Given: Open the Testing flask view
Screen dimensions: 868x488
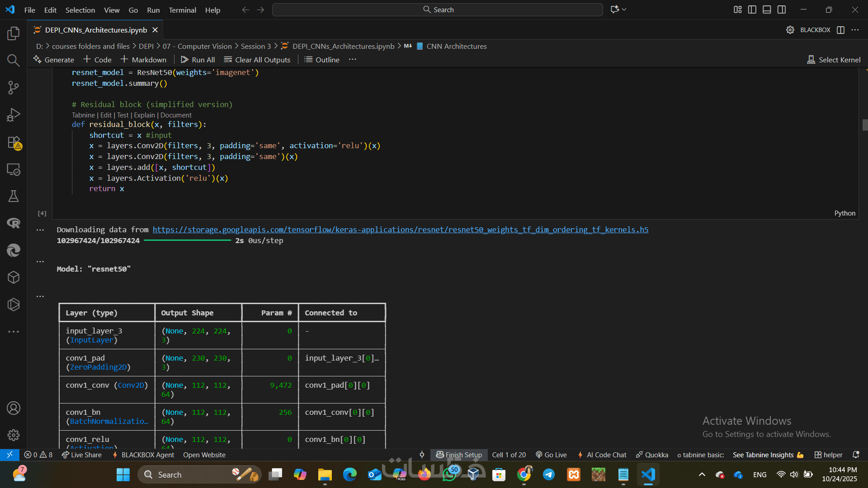Looking at the screenshot, I should coord(14,196).
